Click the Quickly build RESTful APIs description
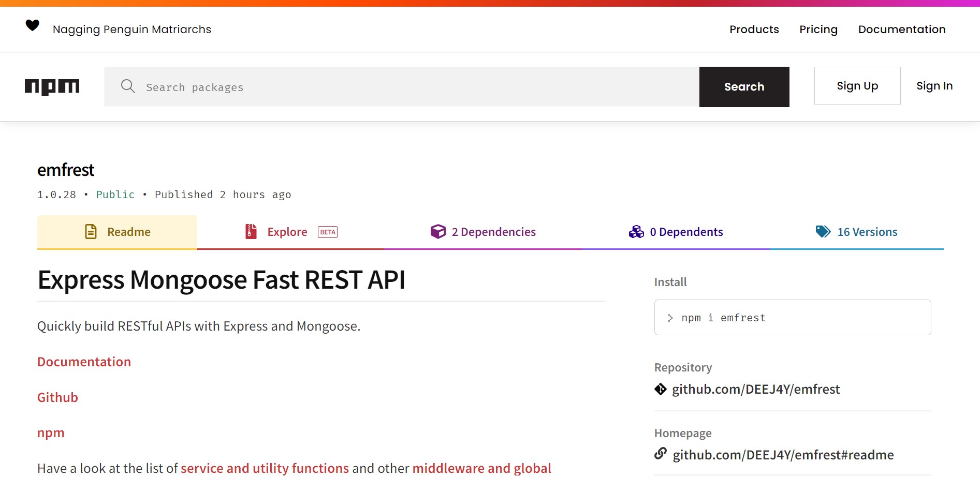Image resolution: width=980 pixels, height=477 pixels. pos(199,326)
